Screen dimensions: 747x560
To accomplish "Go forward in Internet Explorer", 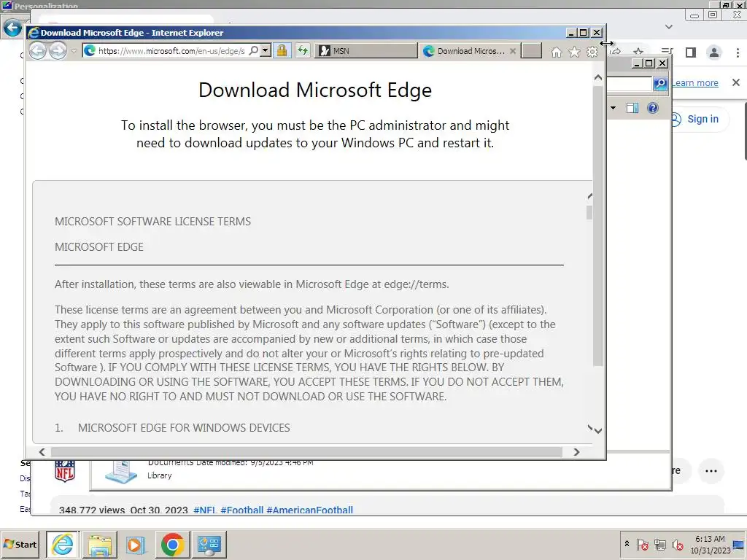I will point(58,51).
